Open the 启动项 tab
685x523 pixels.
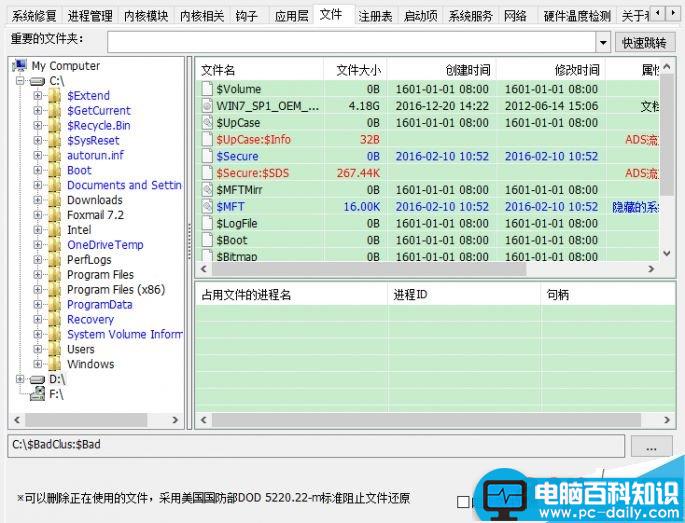420,16
